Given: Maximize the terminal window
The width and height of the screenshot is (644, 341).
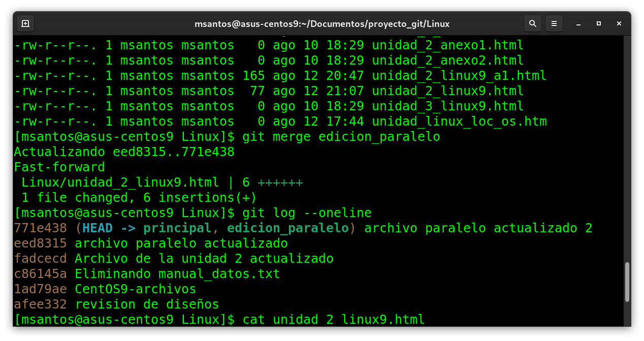Looking at the screenshot, I should (599, 23).
